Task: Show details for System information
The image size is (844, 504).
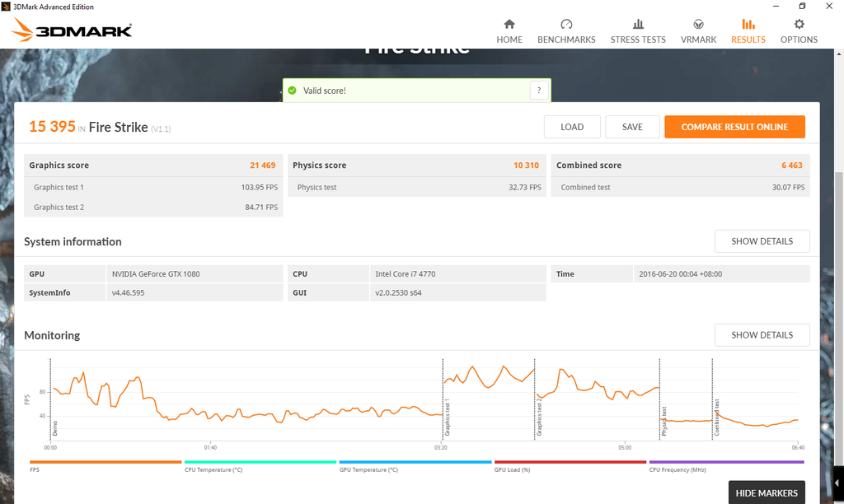Action: (x=762, y=241)
